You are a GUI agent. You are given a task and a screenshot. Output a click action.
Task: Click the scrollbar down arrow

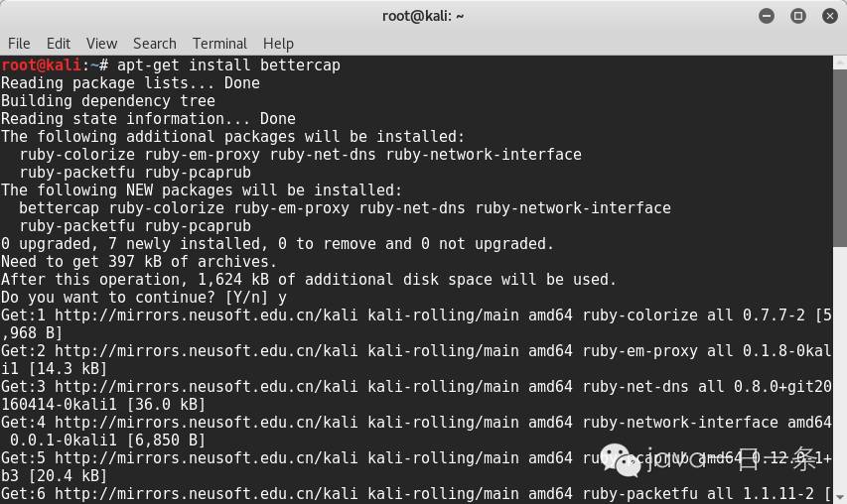coord(840,496)
